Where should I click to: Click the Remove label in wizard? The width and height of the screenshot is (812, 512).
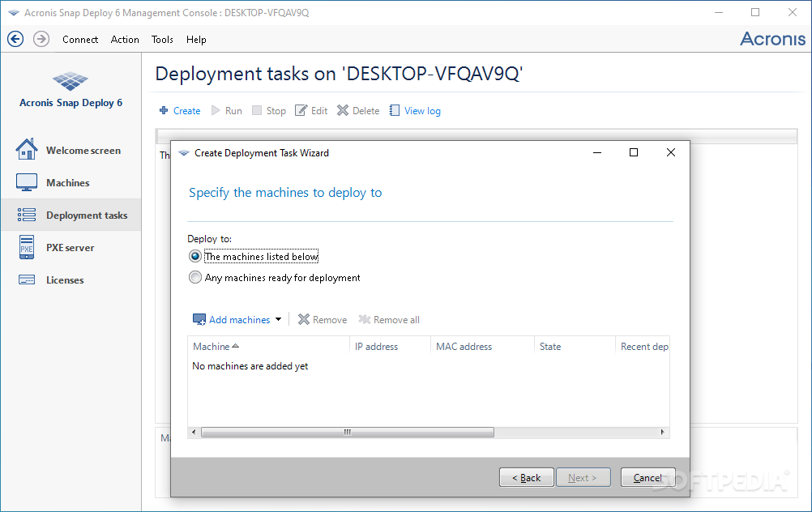330,320
